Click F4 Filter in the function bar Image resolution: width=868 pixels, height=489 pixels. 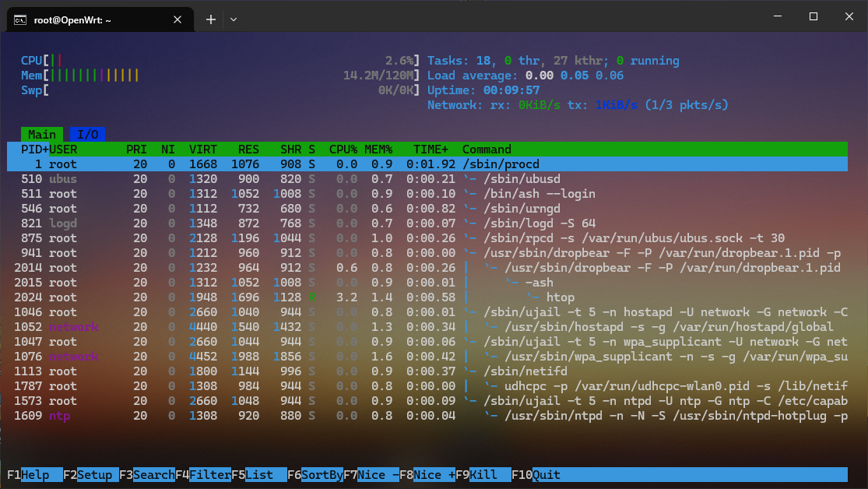tap(203, 475)
